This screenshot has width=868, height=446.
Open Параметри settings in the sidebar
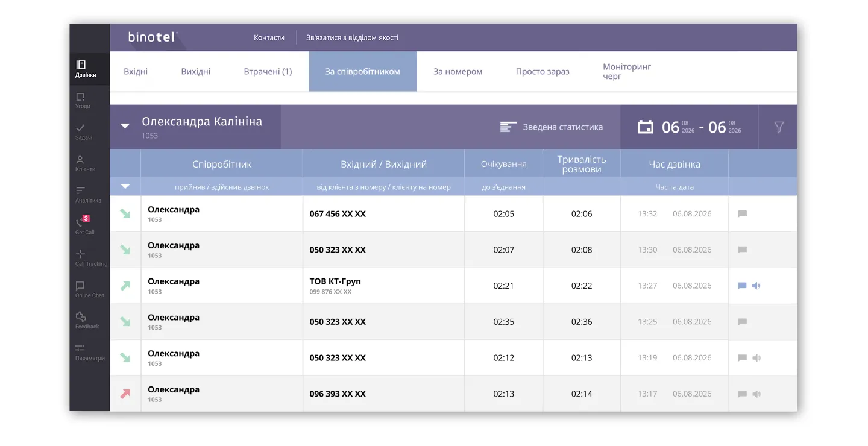[x=89, y=351]
